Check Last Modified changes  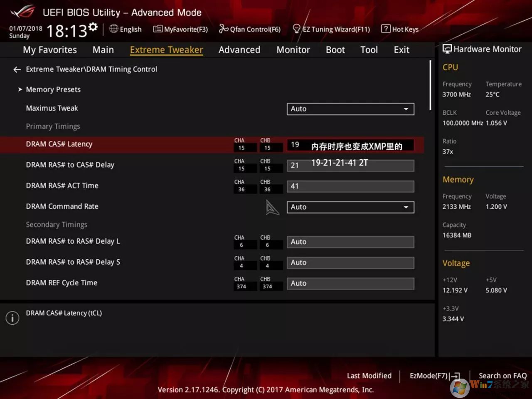coord(369,375)
